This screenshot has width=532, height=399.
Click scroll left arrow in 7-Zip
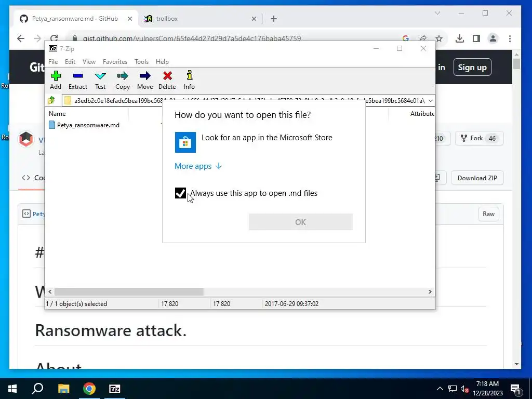click(50, 291)
